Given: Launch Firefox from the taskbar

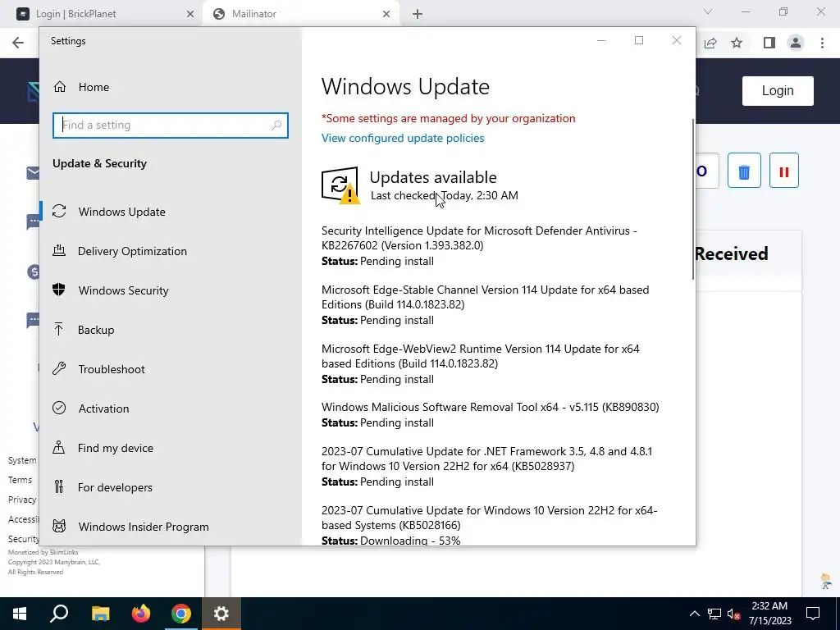Looking at the screenshot, I should 141,614.
